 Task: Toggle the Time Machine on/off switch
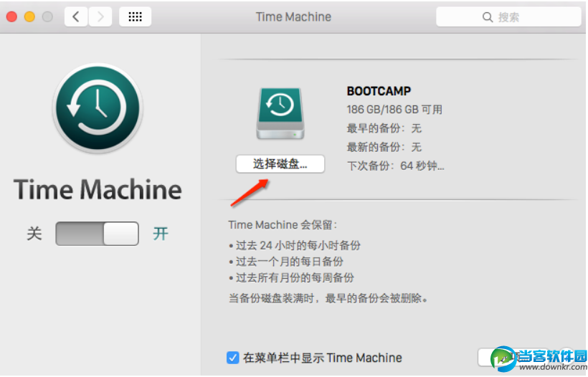click(97, 234)
